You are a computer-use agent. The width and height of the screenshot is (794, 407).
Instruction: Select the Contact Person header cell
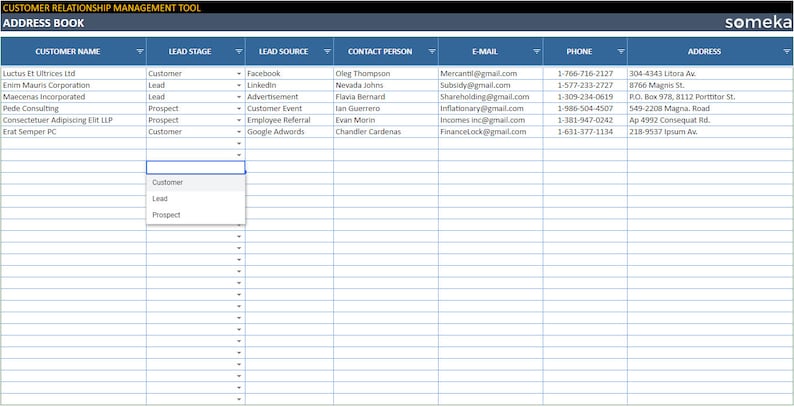click(x=386, y=52)
